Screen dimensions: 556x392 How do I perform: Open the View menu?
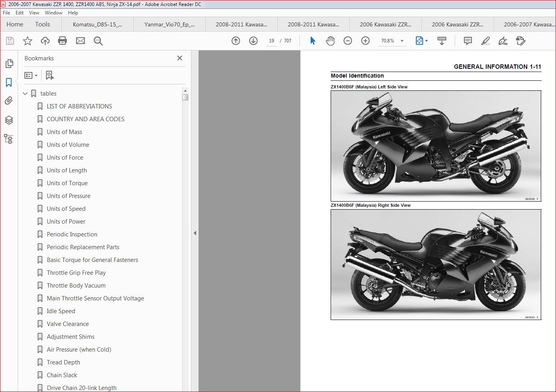(34, 13)
